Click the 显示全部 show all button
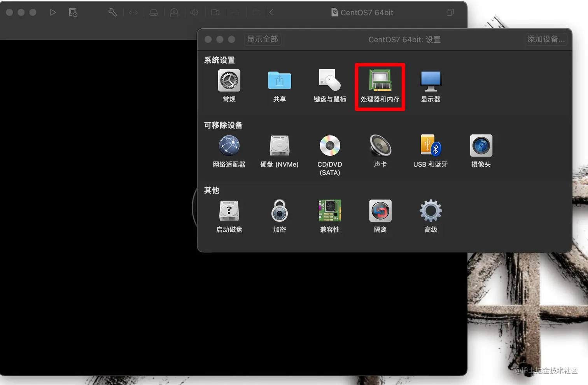 coord(262,39)
